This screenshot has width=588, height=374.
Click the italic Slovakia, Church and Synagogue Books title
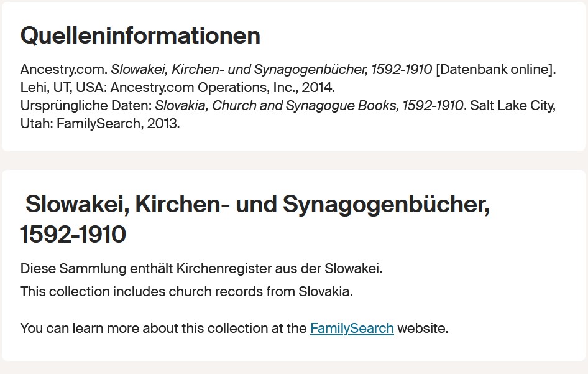(310, 106)
